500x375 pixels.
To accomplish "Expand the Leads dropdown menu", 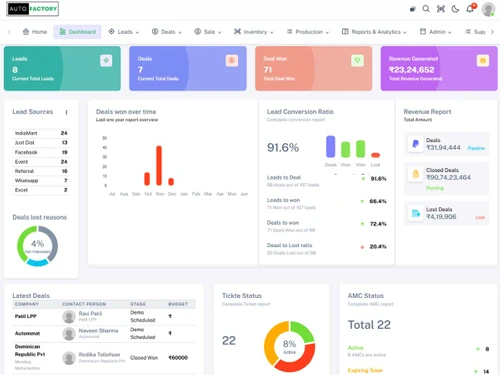I will tap(124, 32).
